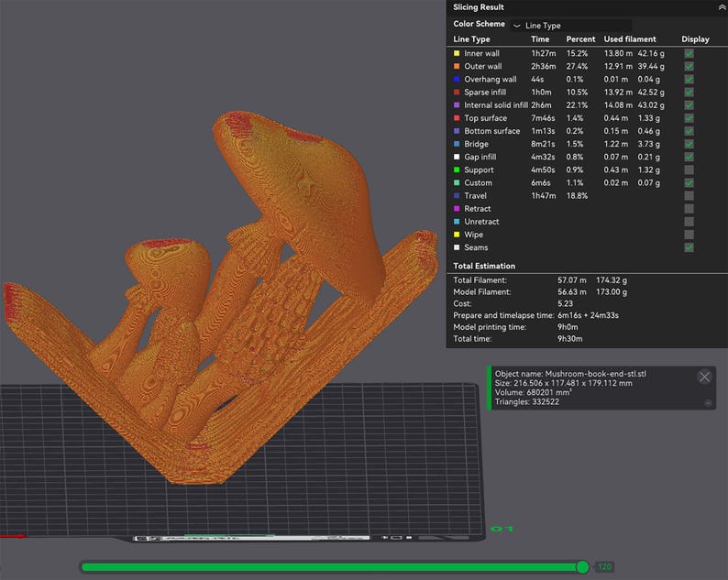This screenshot has width=728, height=580.
Task: Enable Retract display checkbox
Action: coord(689,209)
